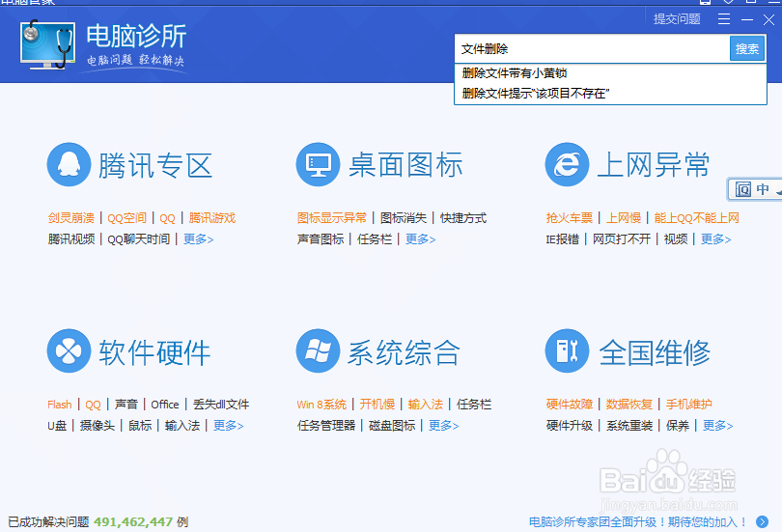Viewport: 782px width, 532px height.
Task: Open the 腾讯视频 link
Action: [71, 239]
